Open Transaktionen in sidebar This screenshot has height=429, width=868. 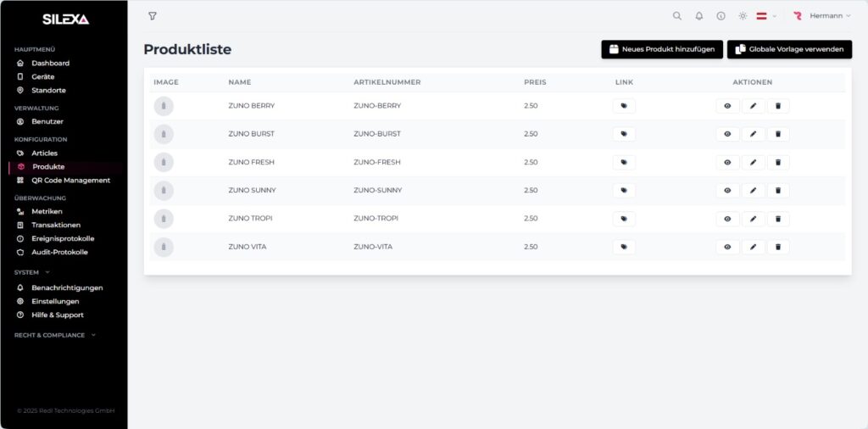[x=56, y=225]
